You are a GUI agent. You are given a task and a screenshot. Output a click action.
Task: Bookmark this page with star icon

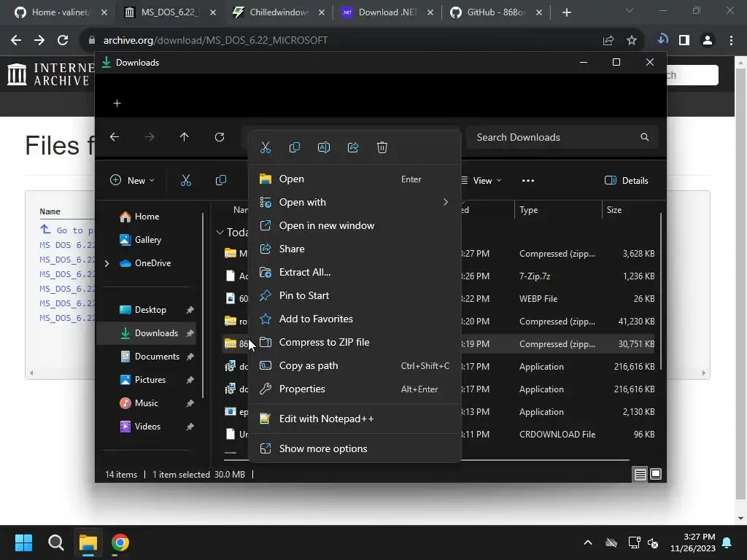[632, 41]
